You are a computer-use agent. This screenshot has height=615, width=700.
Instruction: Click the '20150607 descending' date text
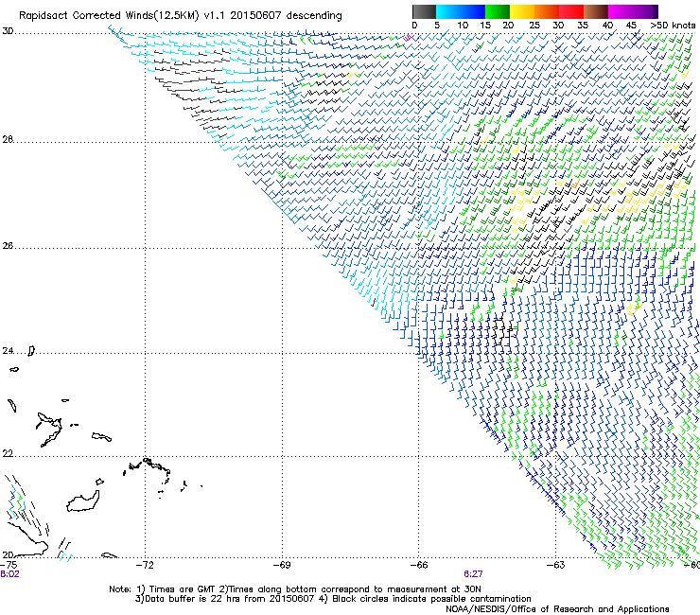pos(287,15)
